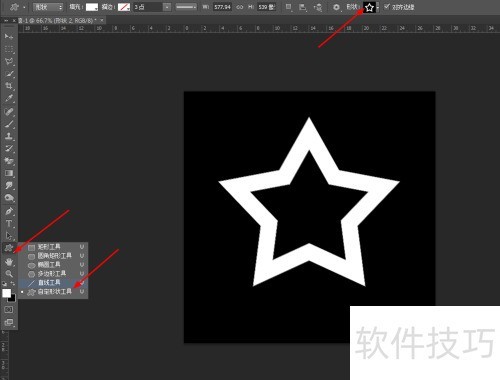The width and height of the screenshot is (500, 380).
Task: Select the Dodge tool
Action: click(x=9, y=198)
